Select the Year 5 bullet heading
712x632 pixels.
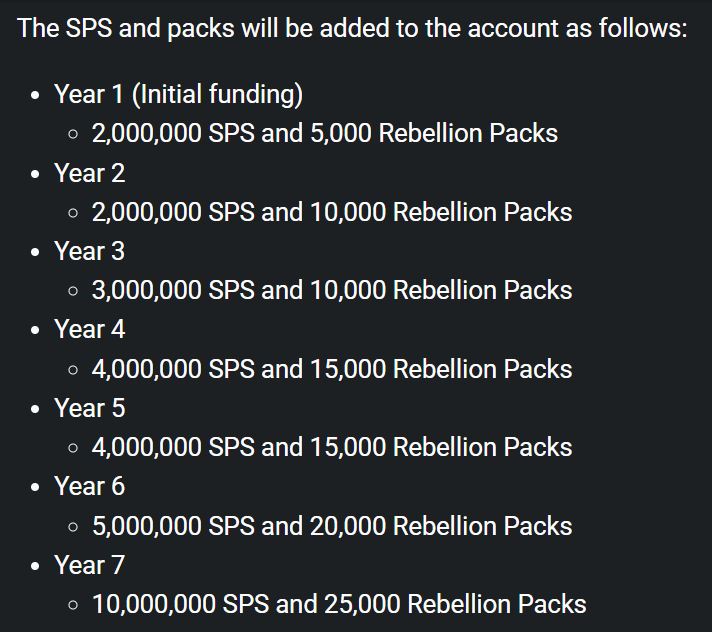89,408
